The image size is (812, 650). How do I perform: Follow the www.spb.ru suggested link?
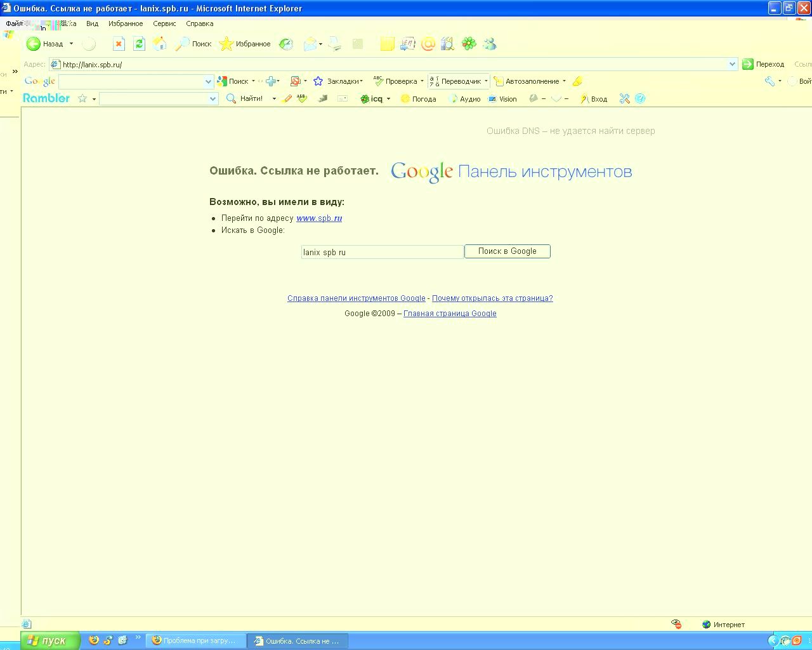pos(319,218)
